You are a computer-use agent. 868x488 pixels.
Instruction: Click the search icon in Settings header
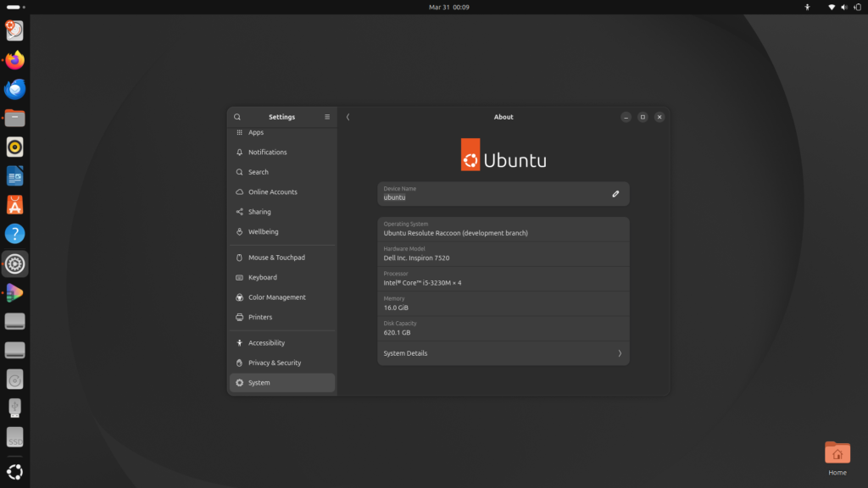(x=237, y=117)
